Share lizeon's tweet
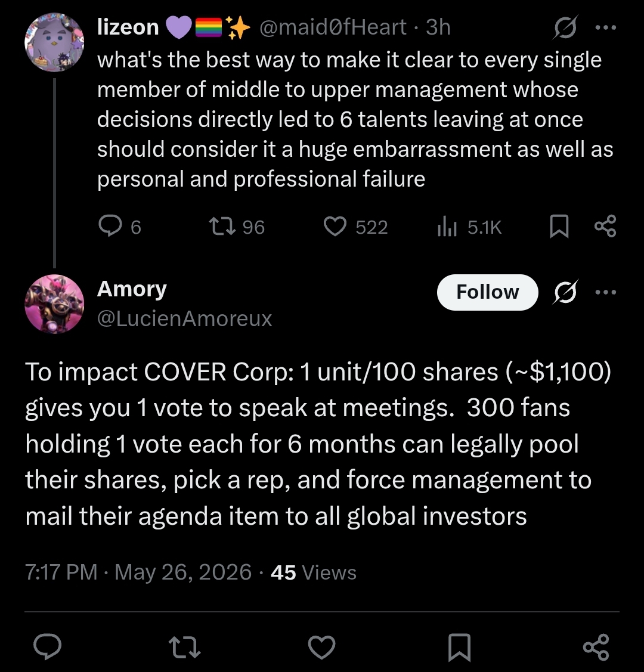644x672 pixels. pos(605,227)
